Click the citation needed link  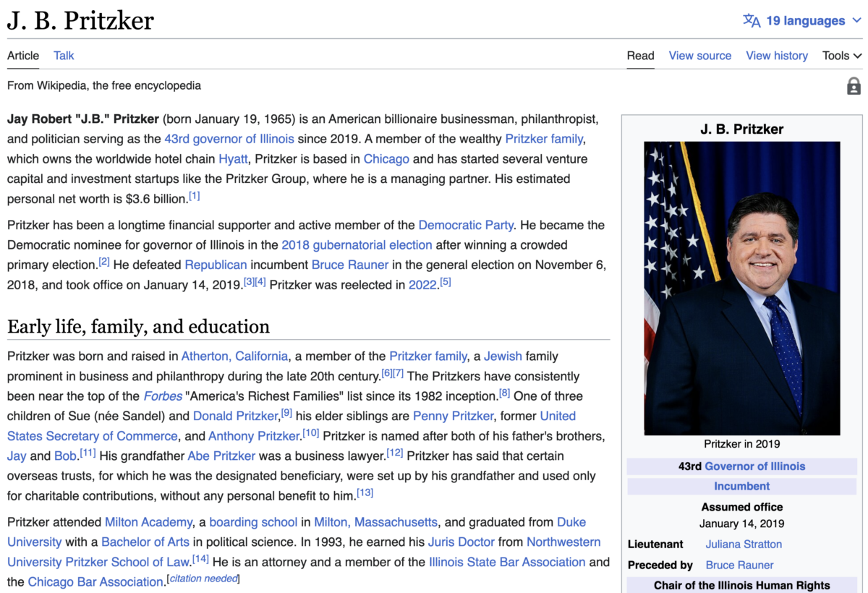203,579
